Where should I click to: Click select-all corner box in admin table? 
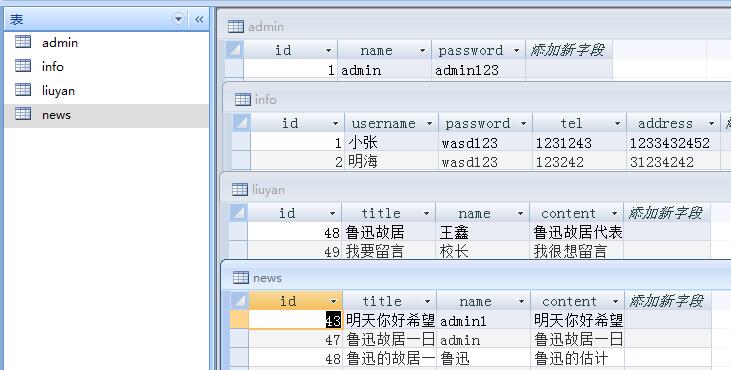[x=234, y=49]
